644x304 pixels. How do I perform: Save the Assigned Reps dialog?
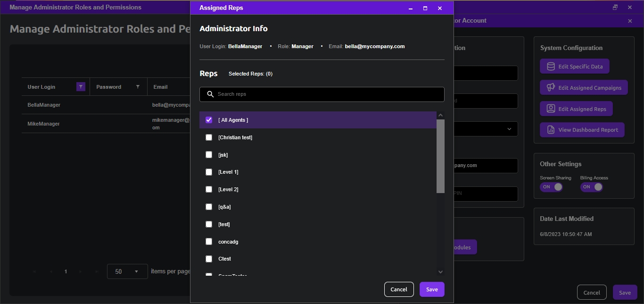[432, 289]
